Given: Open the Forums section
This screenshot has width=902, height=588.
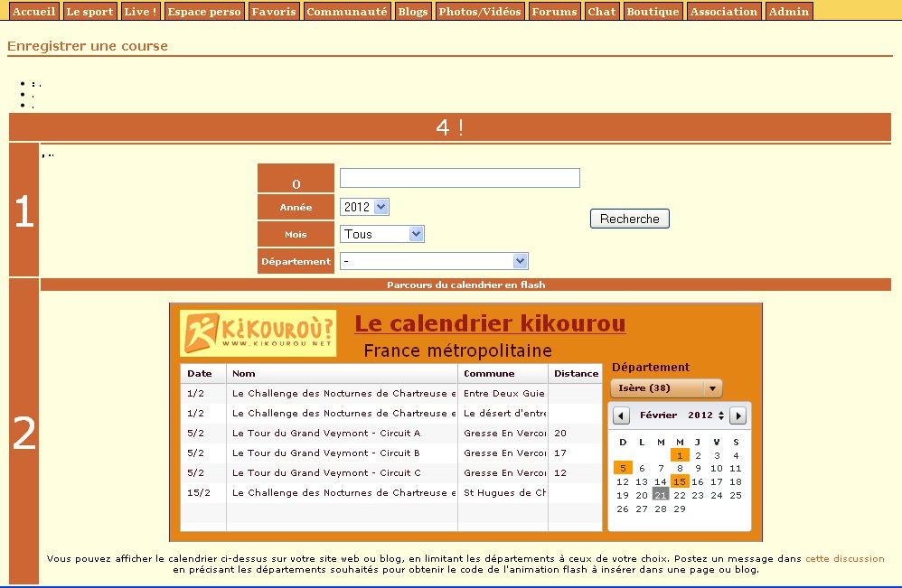Looking at the screenshot, I should coord(554,11).
